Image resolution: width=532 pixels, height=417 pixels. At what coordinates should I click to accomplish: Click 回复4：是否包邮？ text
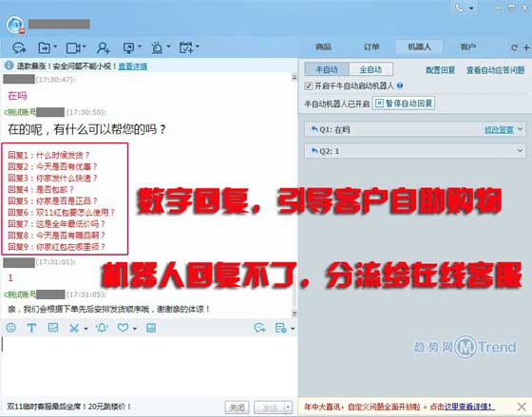point(41,189)
